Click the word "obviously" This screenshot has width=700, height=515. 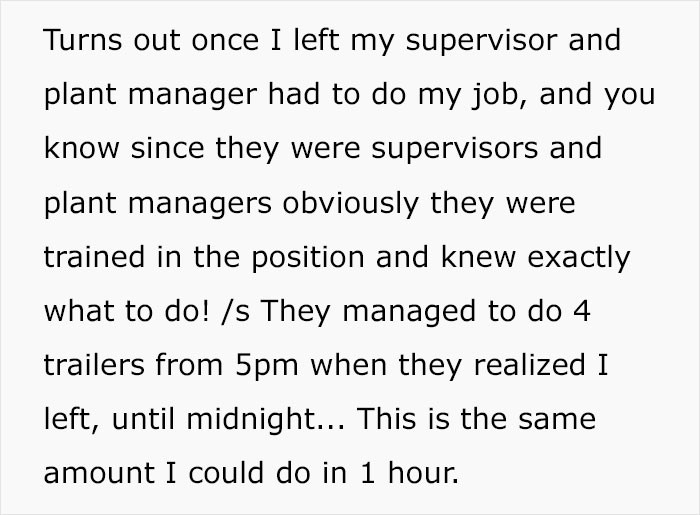[x=350, y=205]
